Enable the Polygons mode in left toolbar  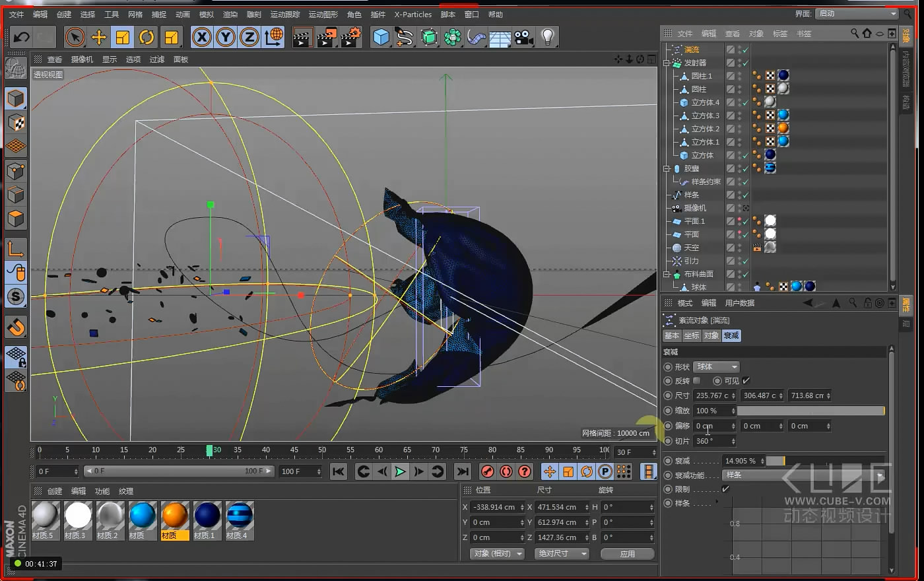tap(16, 219)
